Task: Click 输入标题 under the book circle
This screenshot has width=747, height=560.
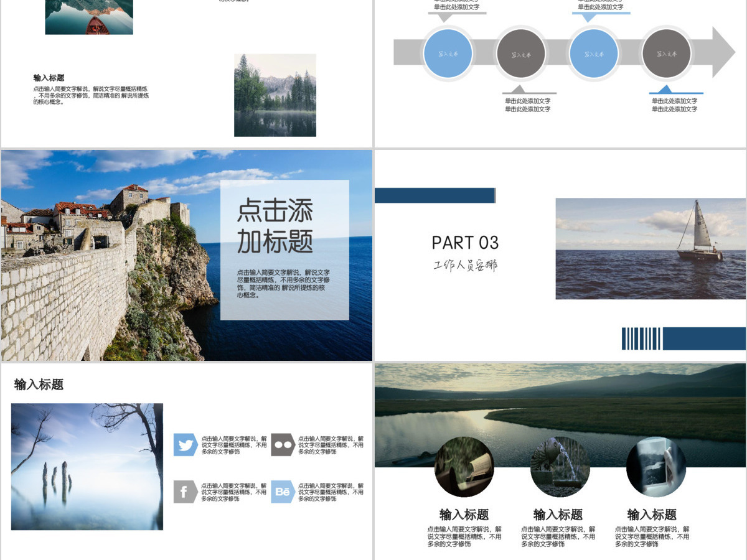Action: 464,515
